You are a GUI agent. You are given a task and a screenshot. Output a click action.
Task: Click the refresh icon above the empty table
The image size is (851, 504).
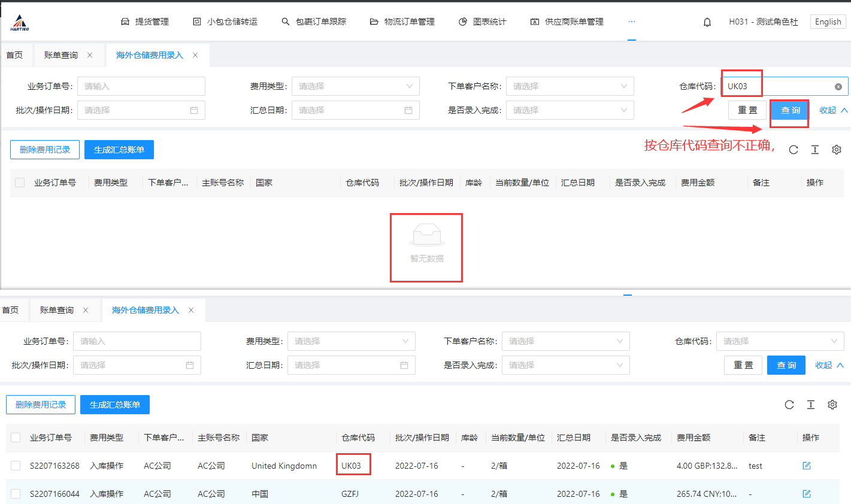pyautogui.click(x=793, y=150)
